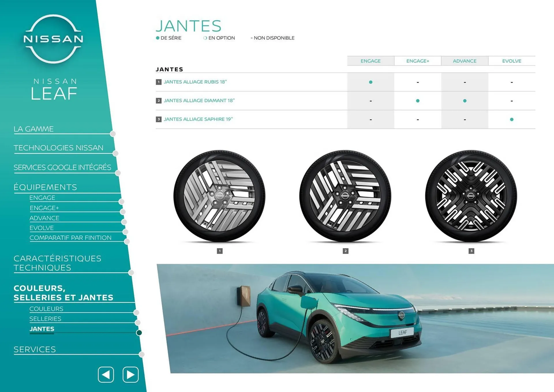Click badge 3 beside Jantes Alliage Saphire
The image size is (554, 392).
tap(158, 119)
